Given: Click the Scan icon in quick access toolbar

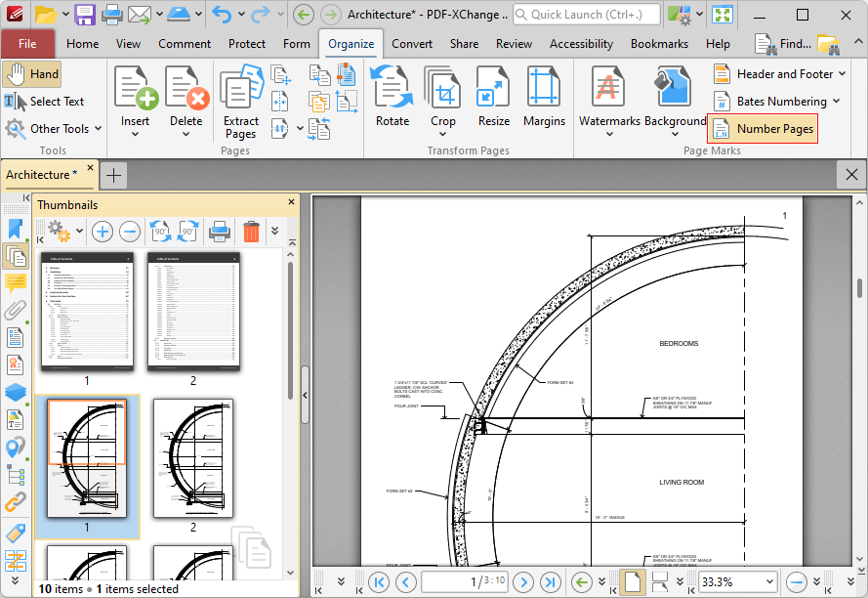Looking at the screenshot, I should point(179,15).
